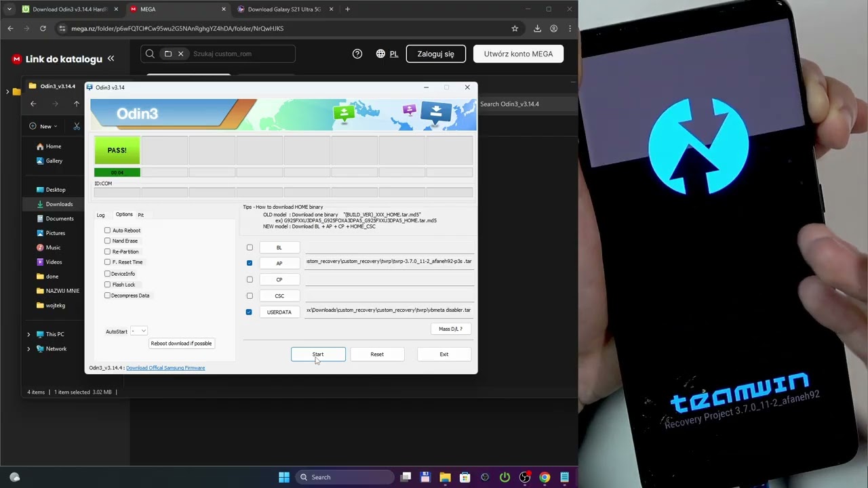This screenshot has width=868, height=488.
Task: Enable Nand Erase option
Action: click(x=107, y=241)
